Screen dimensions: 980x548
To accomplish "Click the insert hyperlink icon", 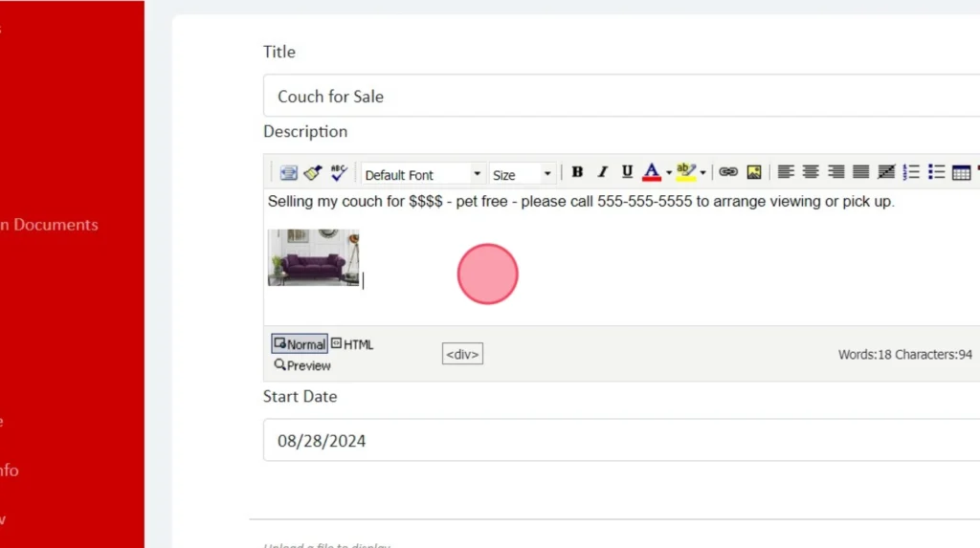I will (728, 172).
